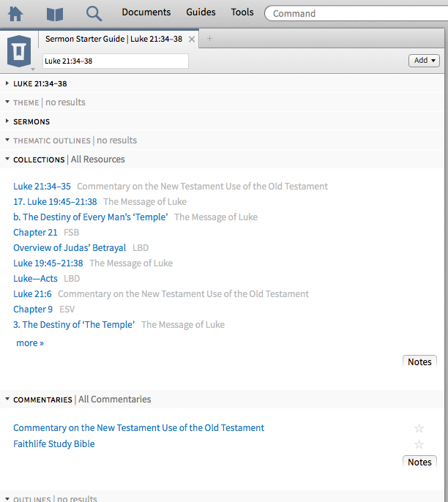Open The Destiny of Every Man's 'Temple'

pyautogui.click(x=91, y=217)
